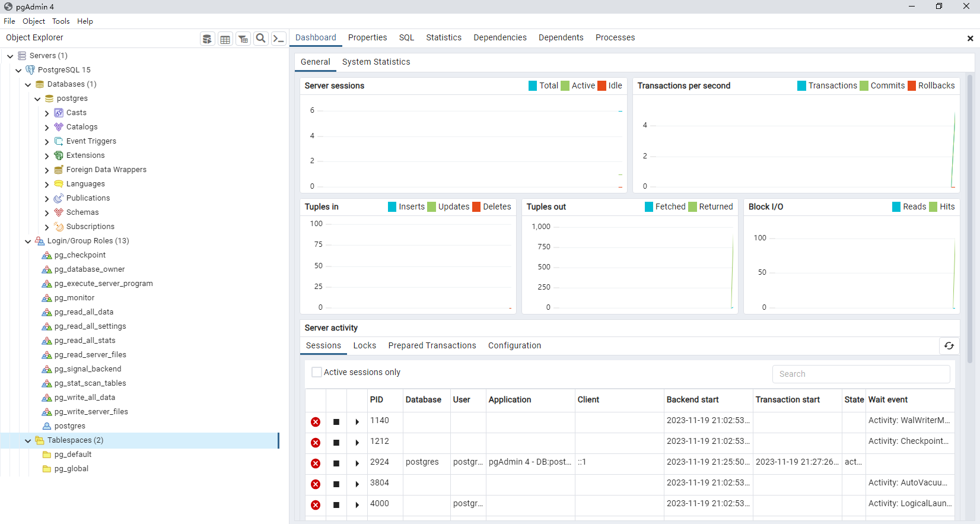Screen dimensions: 980x524
Task: Open the Search Objects magnifier icon
Action: 260,39
